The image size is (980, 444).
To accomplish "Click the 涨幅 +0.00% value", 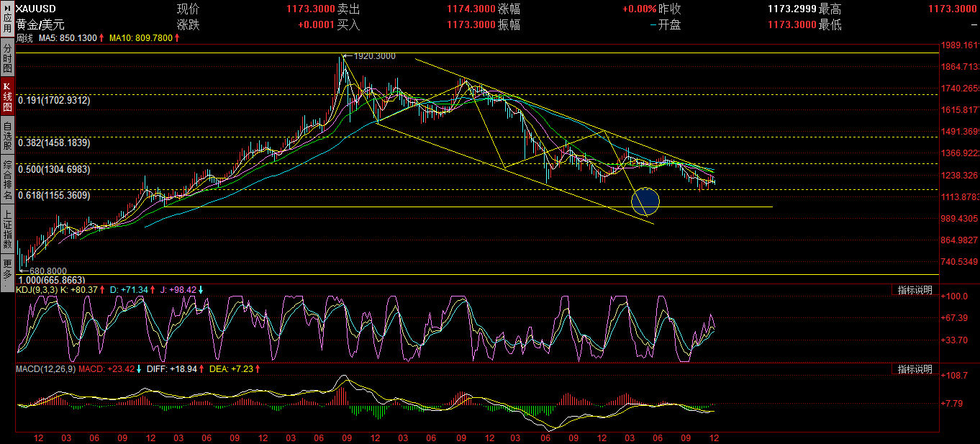I will click(640, 9).
